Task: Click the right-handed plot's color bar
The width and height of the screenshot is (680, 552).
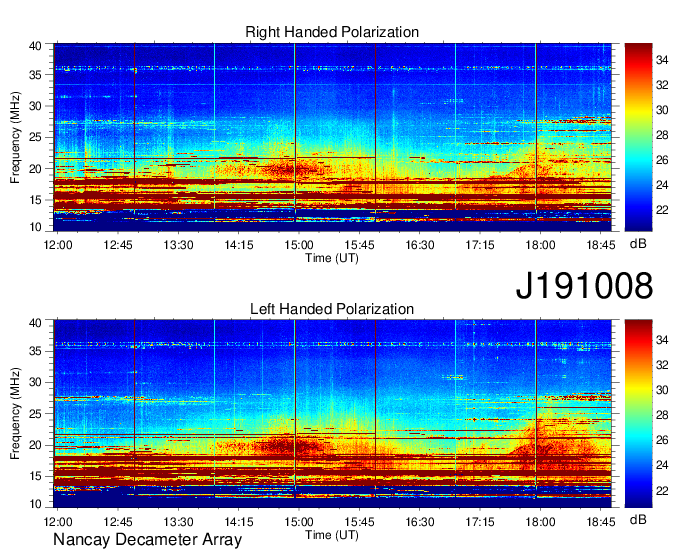Action: tap(638, 137)
